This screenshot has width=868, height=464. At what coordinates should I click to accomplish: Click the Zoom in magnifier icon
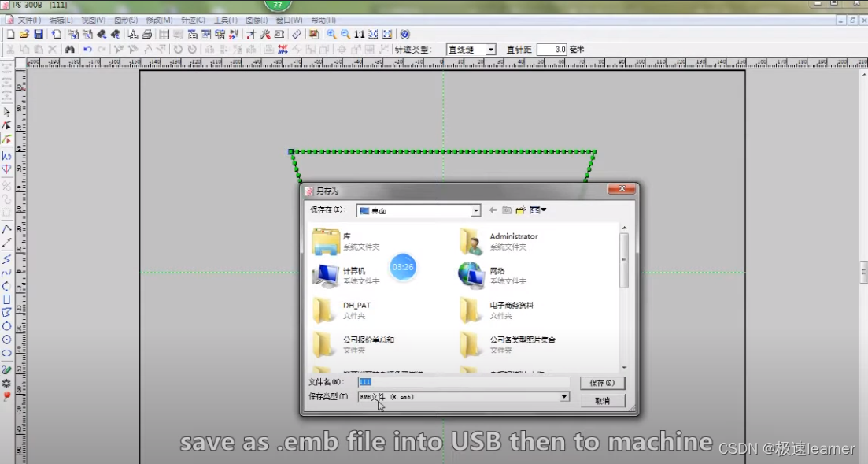[x=331, y=35]
